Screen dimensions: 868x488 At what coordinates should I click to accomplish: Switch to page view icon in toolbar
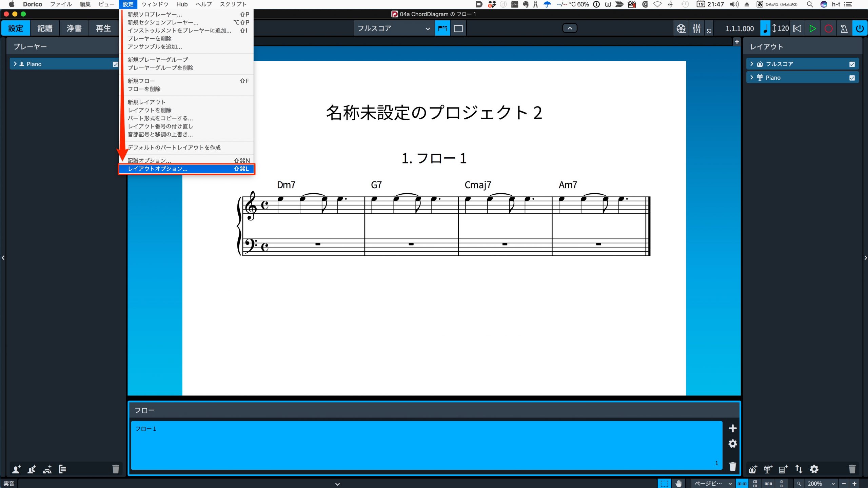458,28
